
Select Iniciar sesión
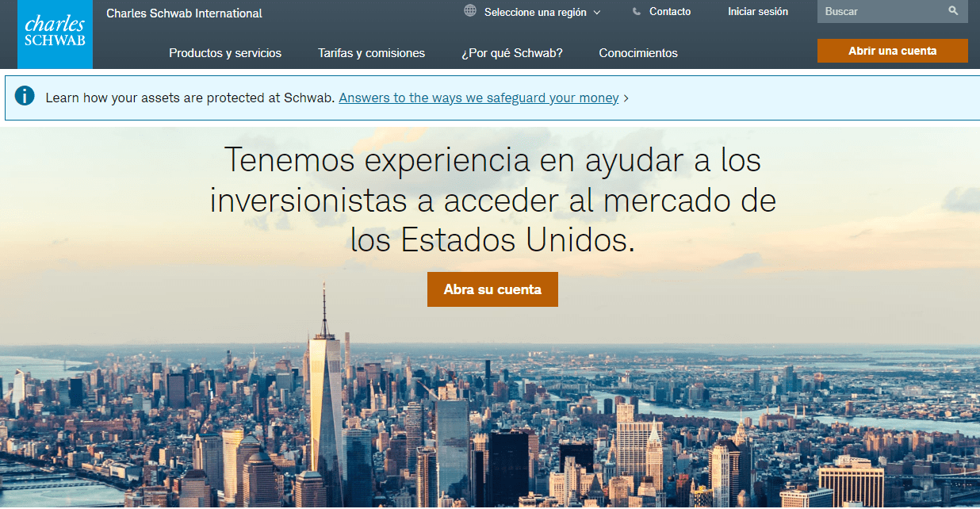[757, 11]
